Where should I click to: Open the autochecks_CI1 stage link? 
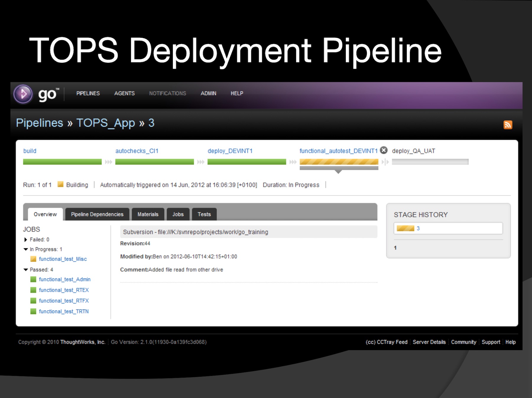(137, 151)
